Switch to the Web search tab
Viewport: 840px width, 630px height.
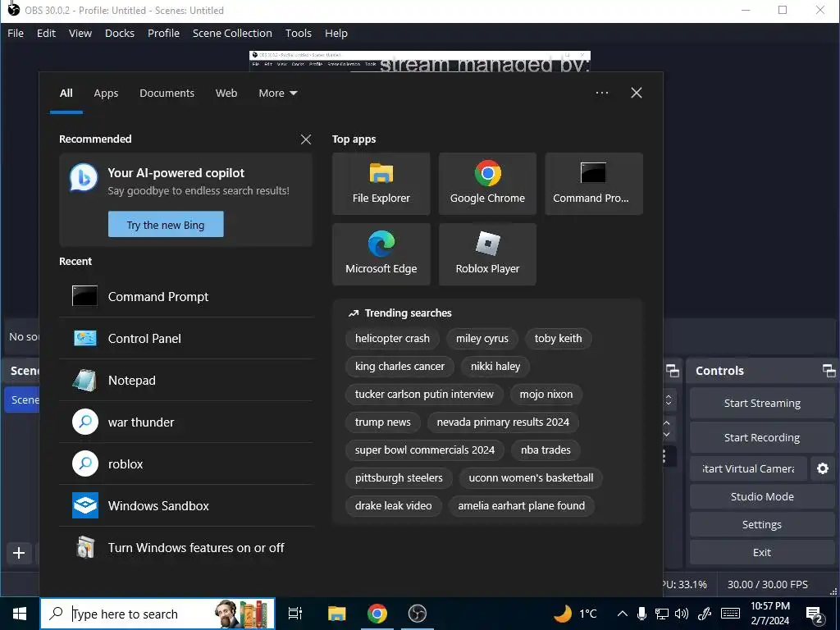(x=226, y=94)
